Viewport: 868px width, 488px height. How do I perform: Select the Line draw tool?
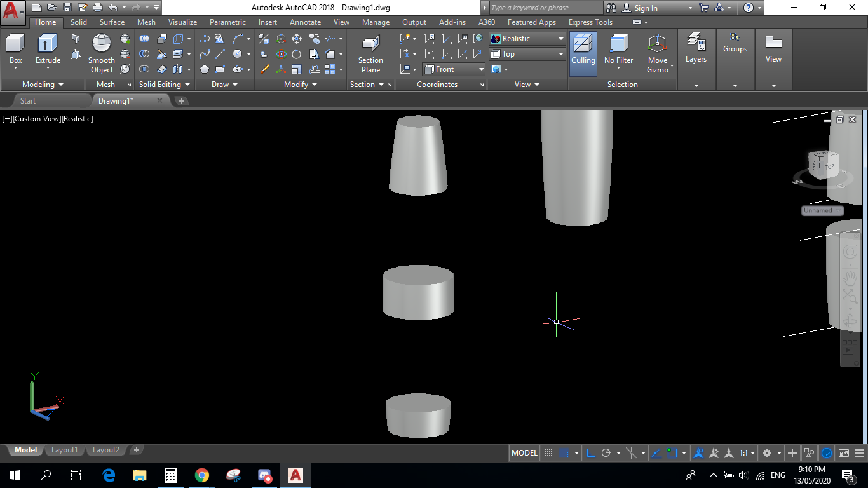coord(220,54)
